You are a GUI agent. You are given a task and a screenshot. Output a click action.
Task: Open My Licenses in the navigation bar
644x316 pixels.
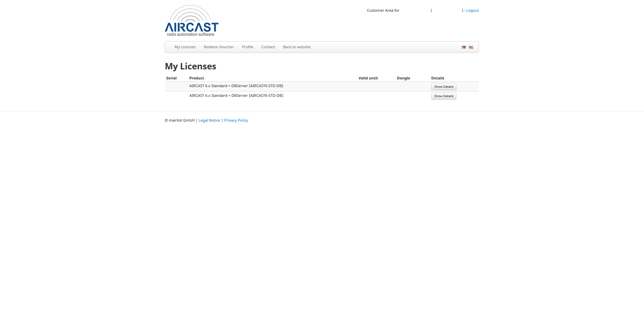(185, 47)
